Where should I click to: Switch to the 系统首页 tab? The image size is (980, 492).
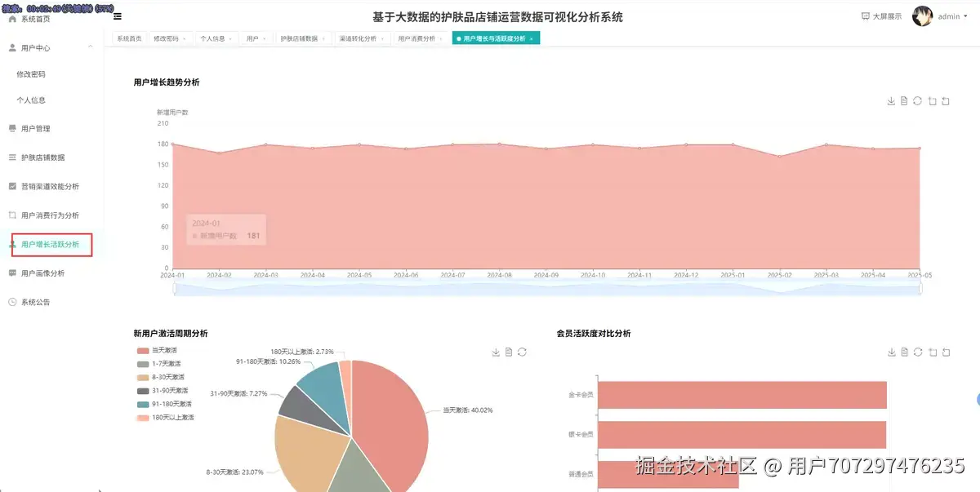[128, 38]
